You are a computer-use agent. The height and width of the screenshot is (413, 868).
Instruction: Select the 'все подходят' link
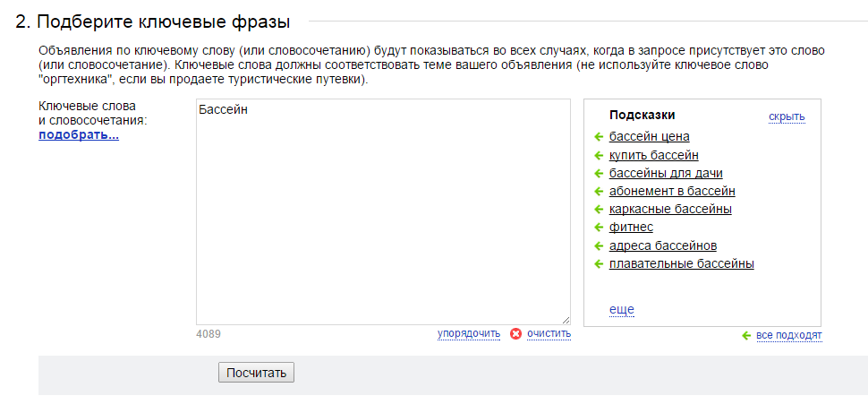tap(789, 335)
